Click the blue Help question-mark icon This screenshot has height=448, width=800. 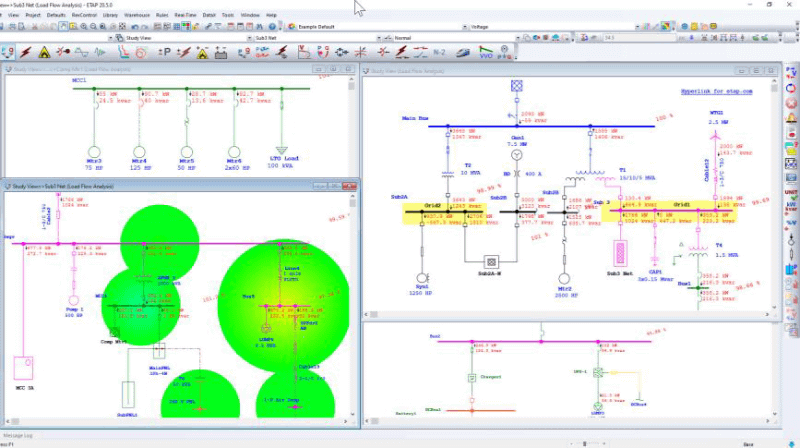(x=272, y=27)
